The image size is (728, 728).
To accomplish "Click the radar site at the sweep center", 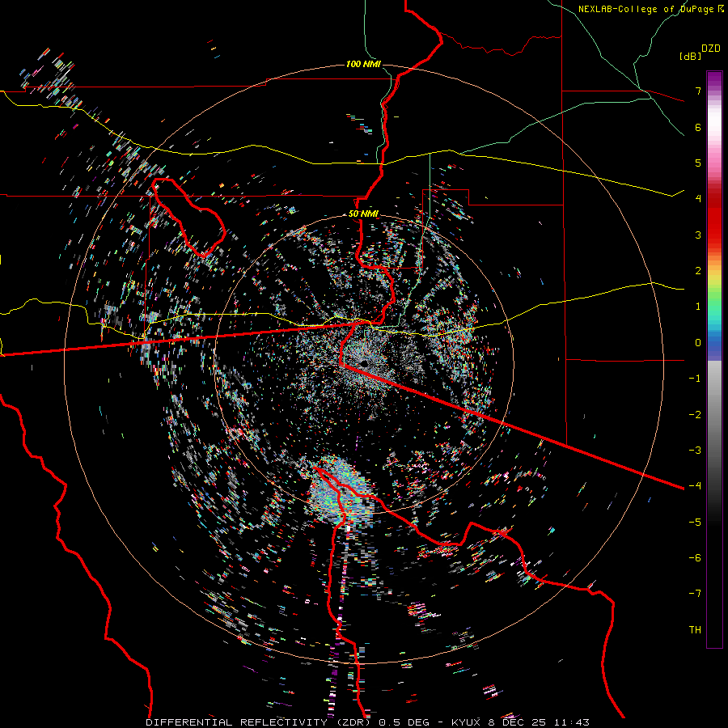I will (x=364, y=363).
